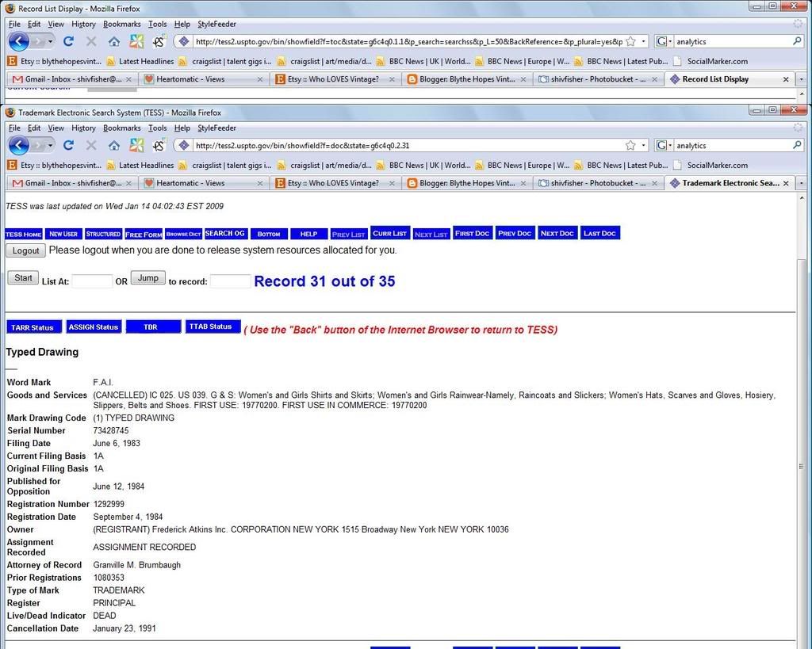The image size is (812, 649).
Task: Close the Trademark Electronic Sea... tab
Action: coord(786,183)
